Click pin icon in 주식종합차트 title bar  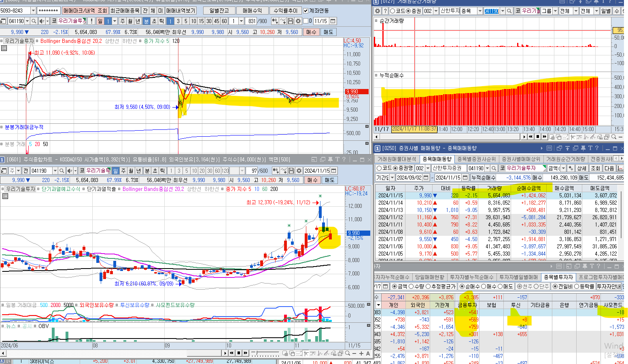(x=330, y=159)
